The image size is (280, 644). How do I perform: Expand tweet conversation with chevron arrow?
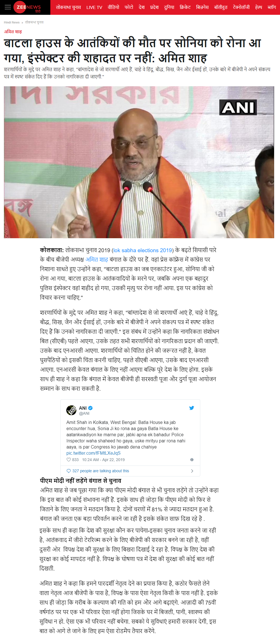(x=192, y=471)
